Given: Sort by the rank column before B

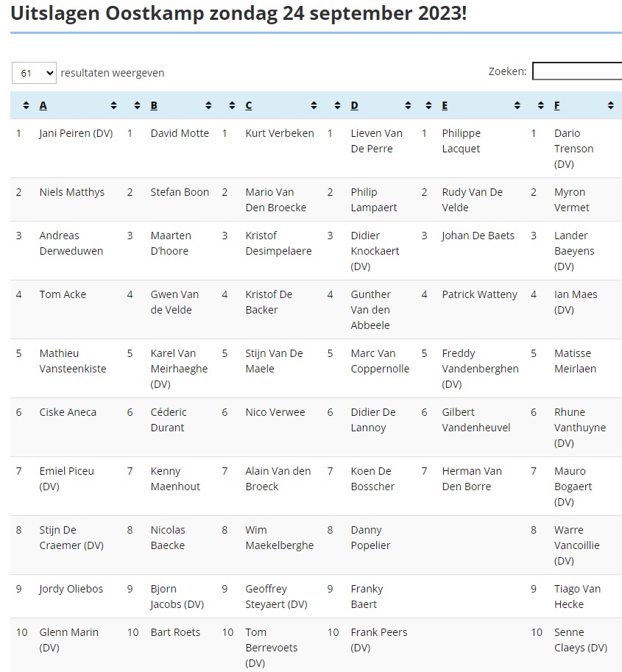Looking at the screenshot, I should [137, 105].
